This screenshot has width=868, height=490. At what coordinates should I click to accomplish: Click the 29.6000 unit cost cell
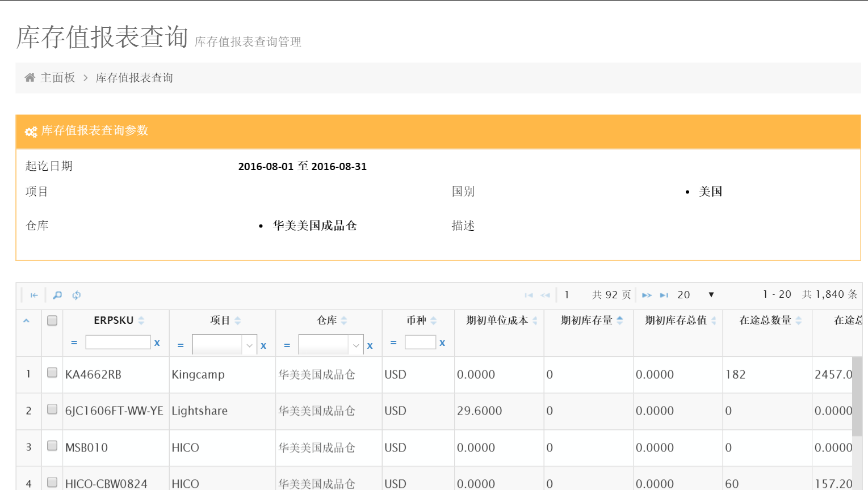pyautogui.click(x=499, y=411)
